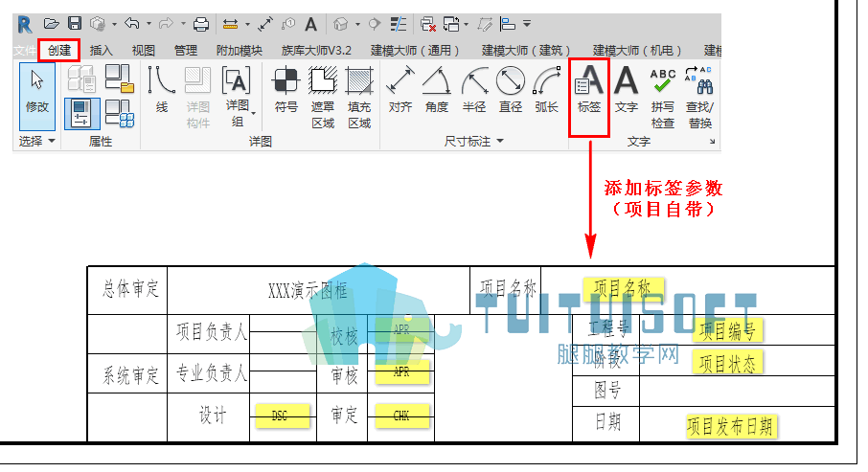
Task: Select the 填充区域 (Filled Region) tool
Action: click(359, 98)
